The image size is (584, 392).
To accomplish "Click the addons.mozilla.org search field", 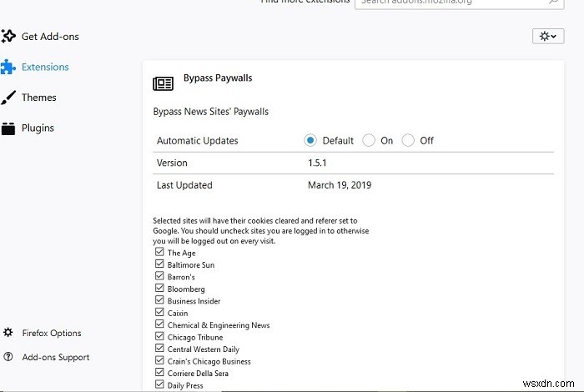I will tap(459, 3).
